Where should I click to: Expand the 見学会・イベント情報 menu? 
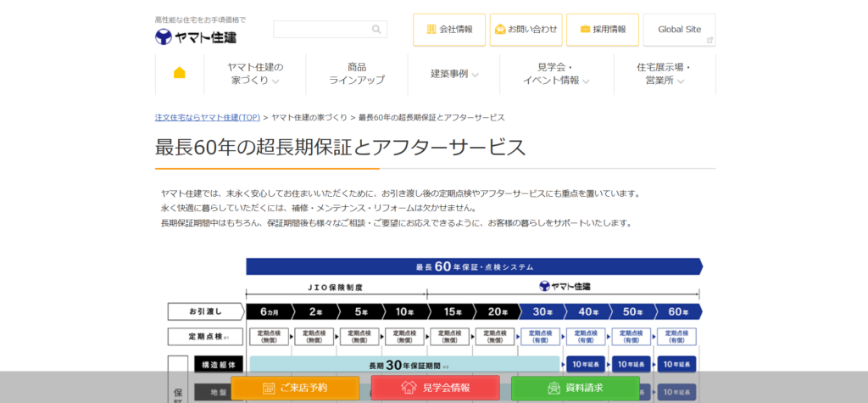pos(556,74)
